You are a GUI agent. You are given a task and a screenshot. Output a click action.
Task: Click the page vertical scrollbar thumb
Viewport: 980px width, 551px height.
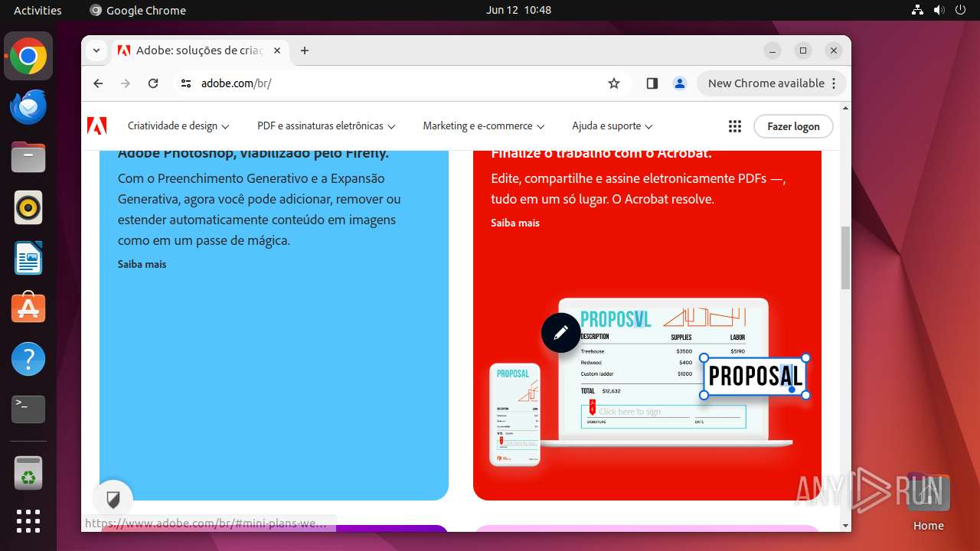pos(845,258)
